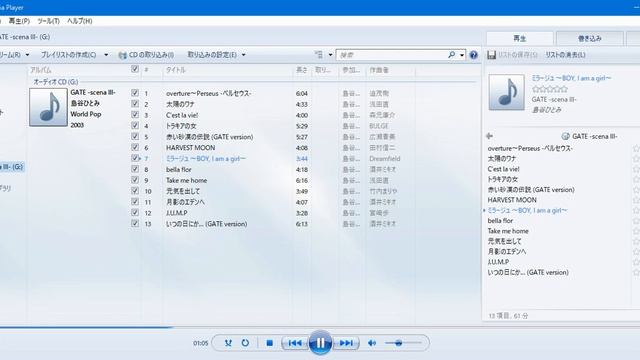The height and width of the screenshot is (360, 640).
Task: Select J.U.M.P in the playlist panel
Action: coord(498,262)
